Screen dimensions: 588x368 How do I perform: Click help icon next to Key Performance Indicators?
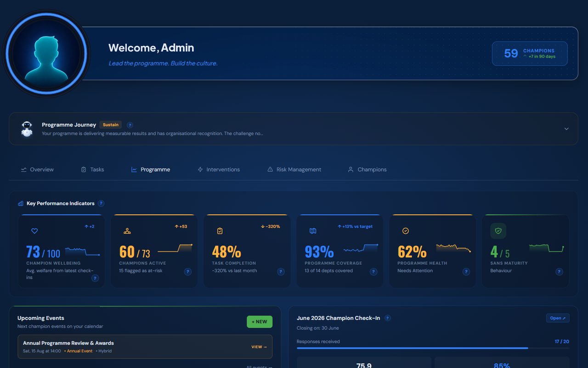101,203
